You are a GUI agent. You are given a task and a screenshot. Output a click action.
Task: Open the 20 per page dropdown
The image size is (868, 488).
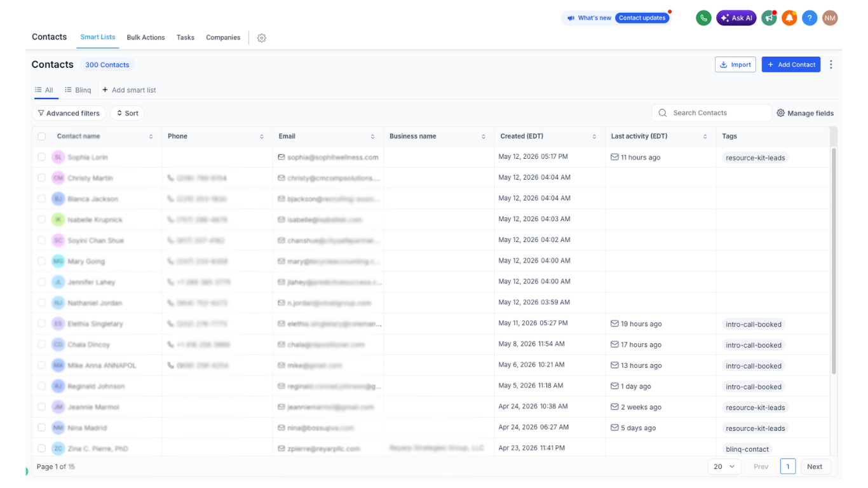724,466
